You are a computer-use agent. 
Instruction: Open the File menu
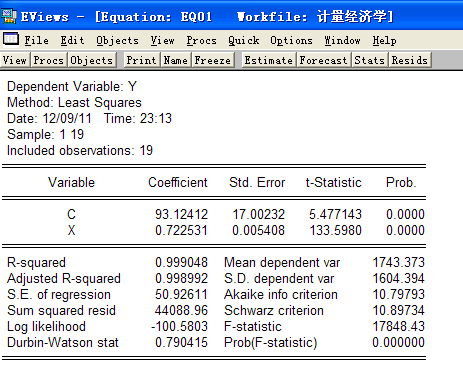tap(37, 40)
